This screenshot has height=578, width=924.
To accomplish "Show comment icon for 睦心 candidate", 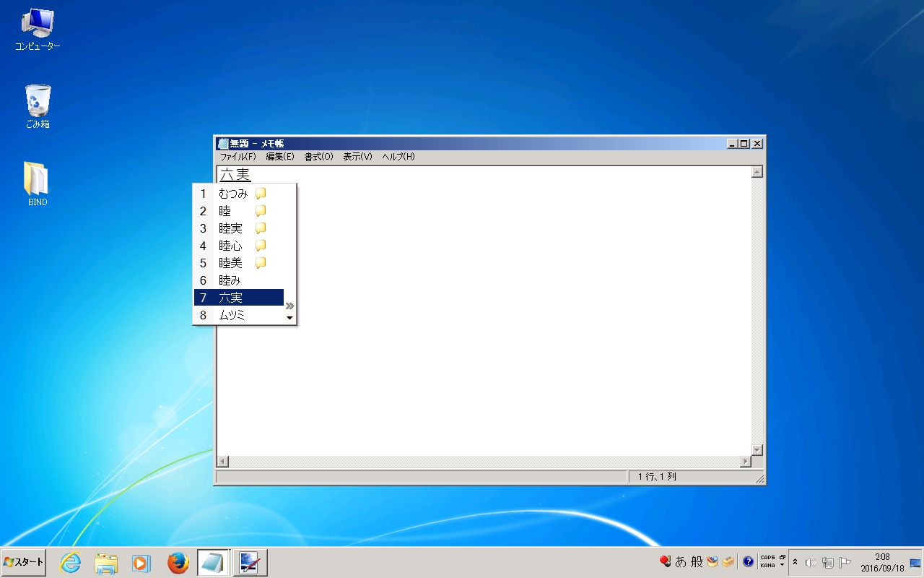I will click(x=261, y=246).
